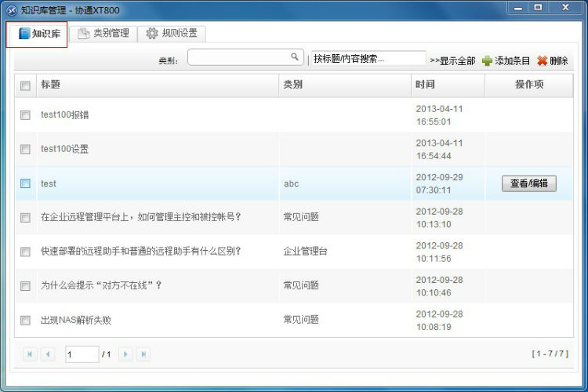This screenshot has height=392, width=588.
Task: Go to previous page arrow icon
Action: (x=47, y=354)
